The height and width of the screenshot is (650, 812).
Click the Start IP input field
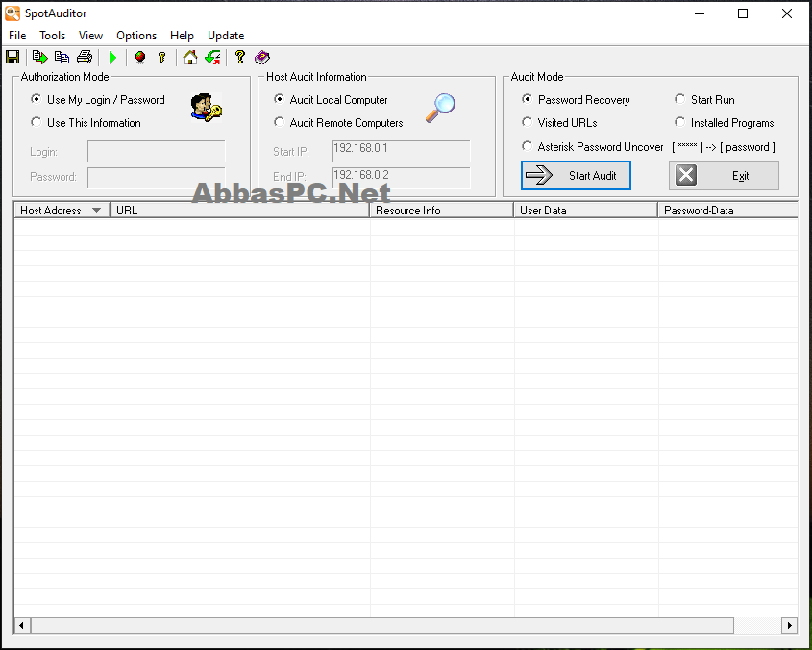click(402, 151)
